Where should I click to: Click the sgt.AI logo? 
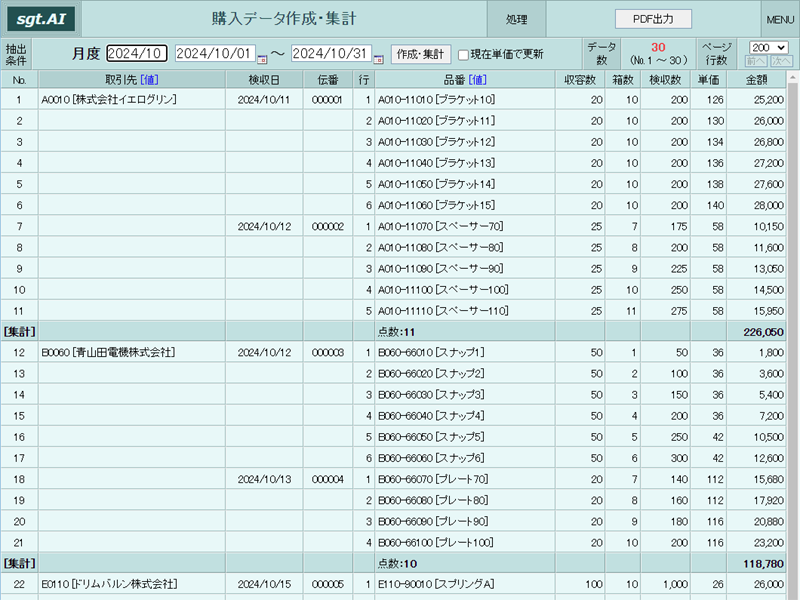click(41, 19)
